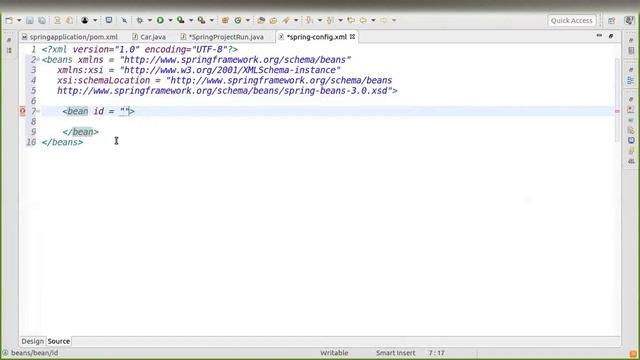The image size is (640, 360).
Task: Click the Open Perspective icon
Action: click(x=611, y=20)
